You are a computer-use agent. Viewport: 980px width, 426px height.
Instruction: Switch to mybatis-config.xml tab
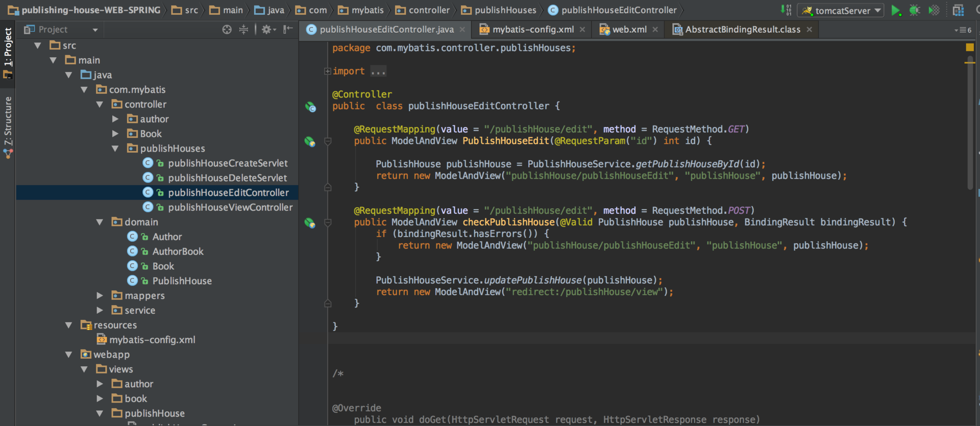(x=533, y=30)
